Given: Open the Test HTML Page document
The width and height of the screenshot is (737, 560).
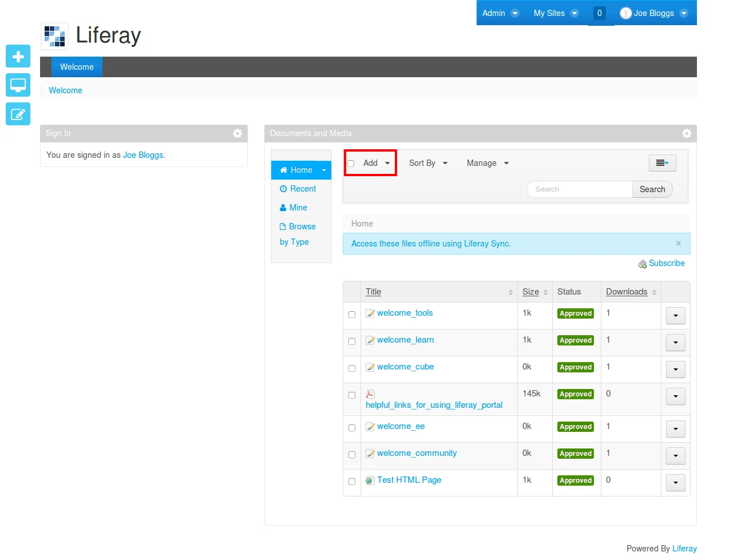Looking at the screenshot, I should tap(409, 480).
